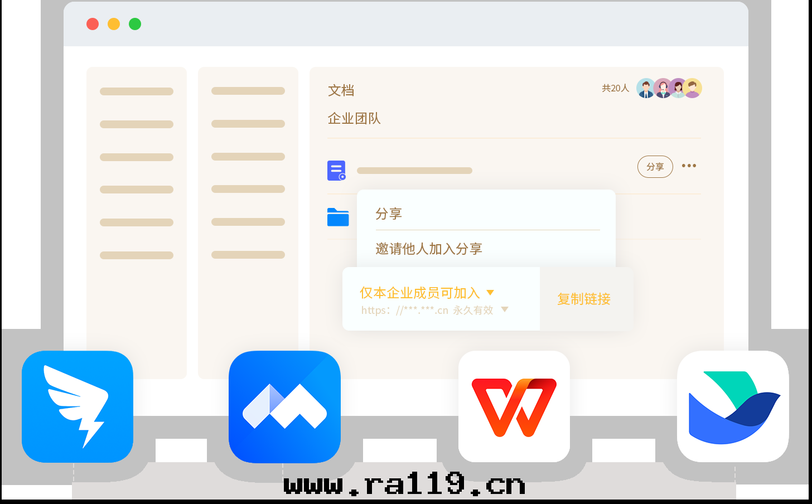Click the 企业团队 folder label

click(354, 118)
